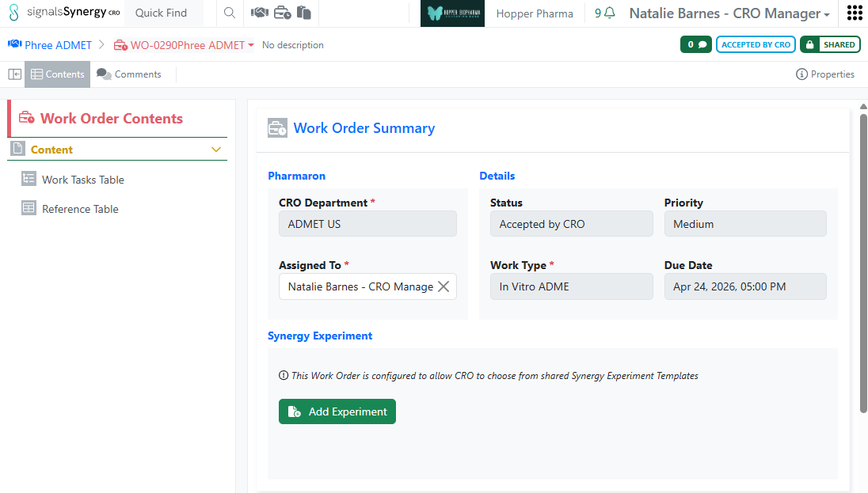The image size is (868, 493).
Task: Click the Quick Find input field
Action: (x=164, y=13)
